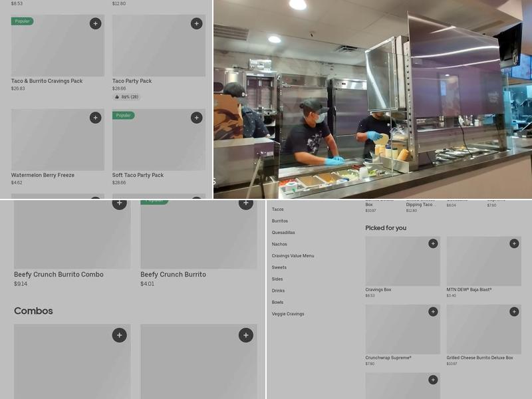Click the Watermelon Berry Freeze image
The width and height of the screenshot is (532, 399).
(58, 140)
